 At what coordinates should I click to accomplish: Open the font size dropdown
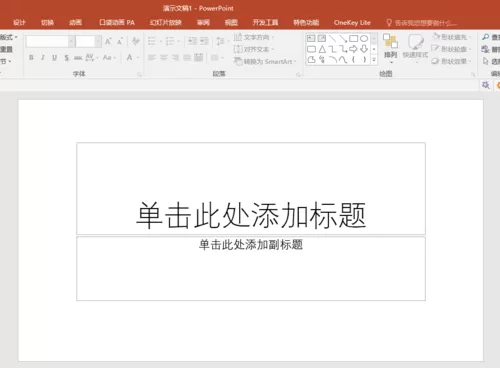(98, 41)
